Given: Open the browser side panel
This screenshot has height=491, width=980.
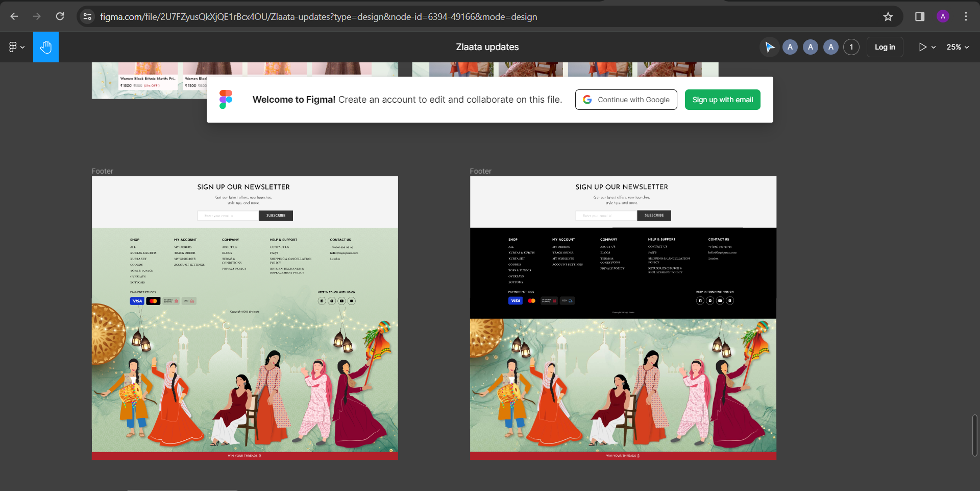Looking at the screenshot, I should pyautogui.click(x=920, y=16).
